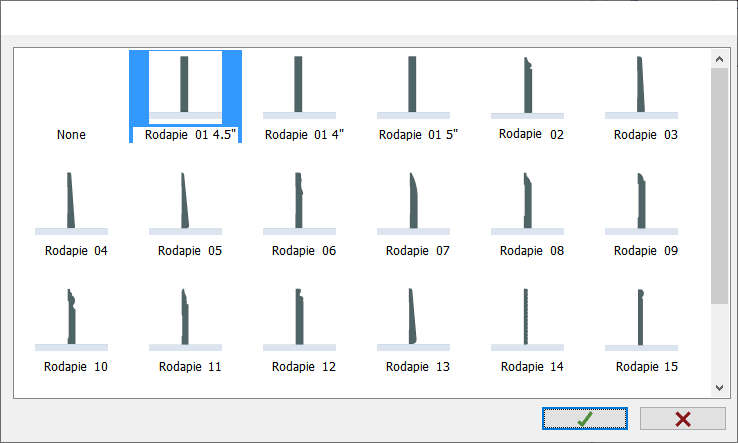The width and height of the screenshot is (738, 443).
Task: Select the Rodapie 08 profile thumbnail
Action: pyautogui.click(x=527, y=203)
